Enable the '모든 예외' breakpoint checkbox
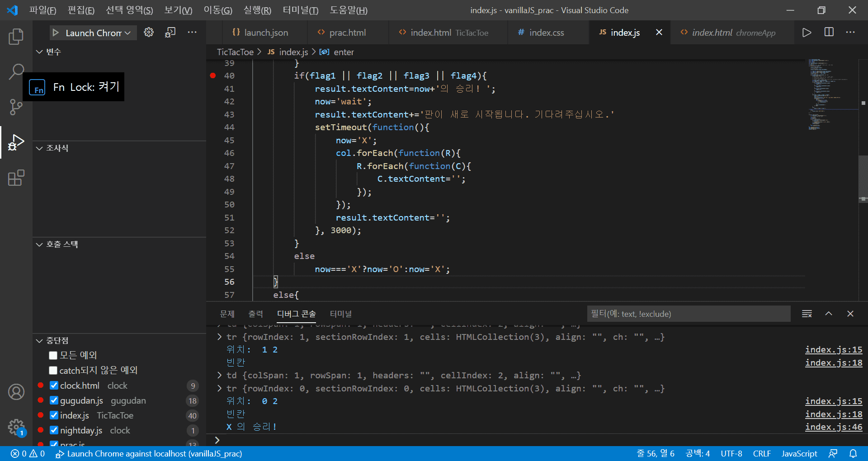The width and height of the screenshot is (868, 461). click(x=53, y=355)
